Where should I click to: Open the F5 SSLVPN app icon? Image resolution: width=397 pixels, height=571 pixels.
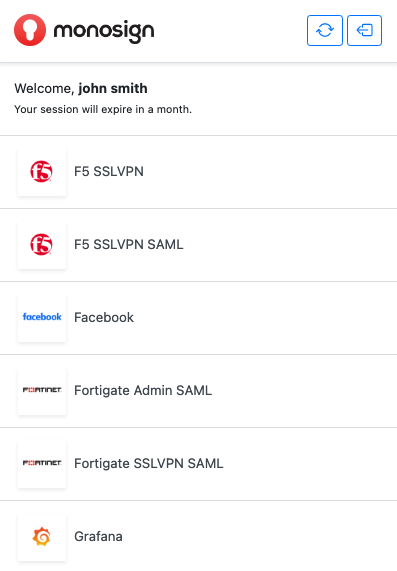tap(42, 172)
